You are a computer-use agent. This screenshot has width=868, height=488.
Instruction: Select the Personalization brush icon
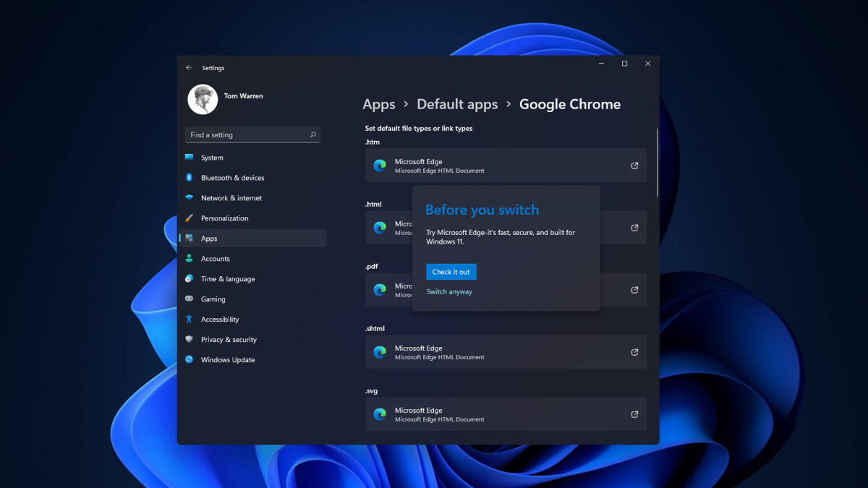tap(190, 218)
